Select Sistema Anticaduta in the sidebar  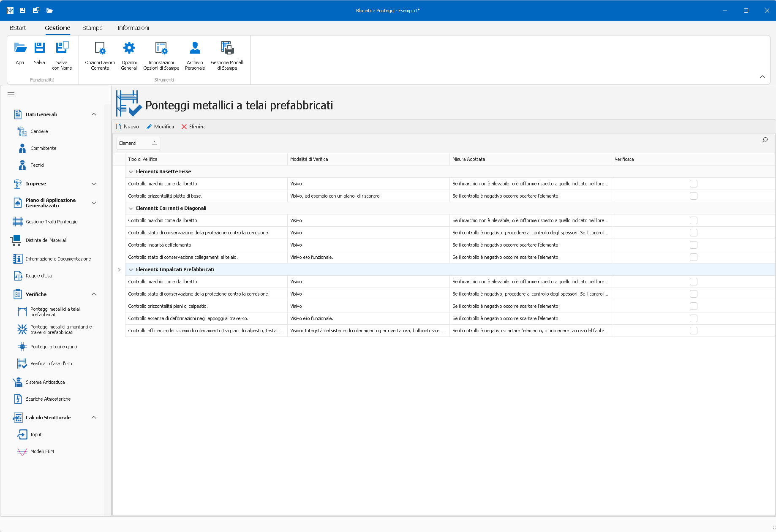coord(45,382)
